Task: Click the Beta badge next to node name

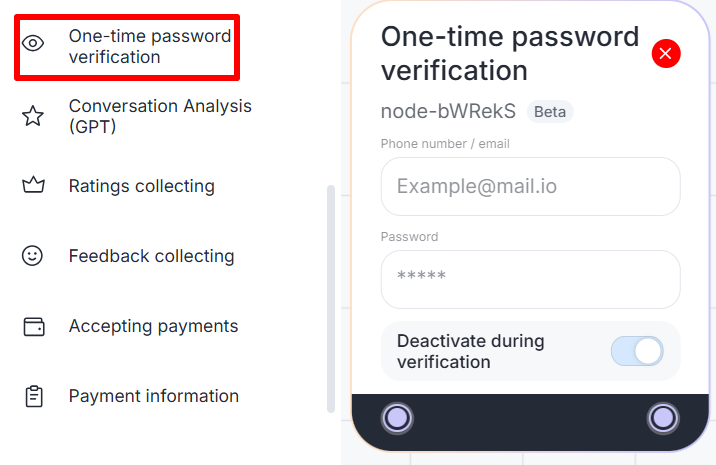Action: (x=550, y=112)
